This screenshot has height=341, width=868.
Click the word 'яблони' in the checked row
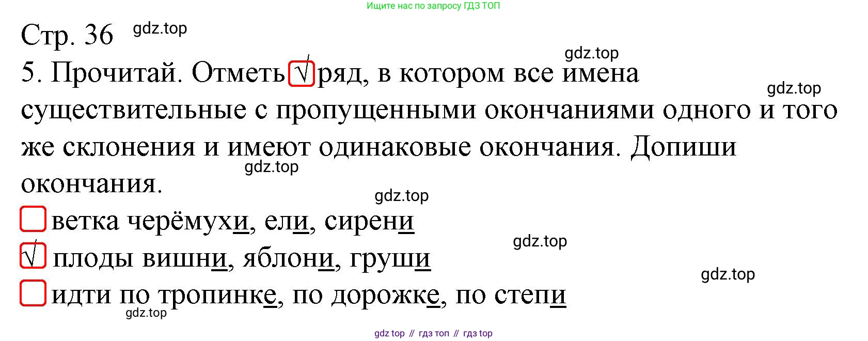(x=288, y=258)
